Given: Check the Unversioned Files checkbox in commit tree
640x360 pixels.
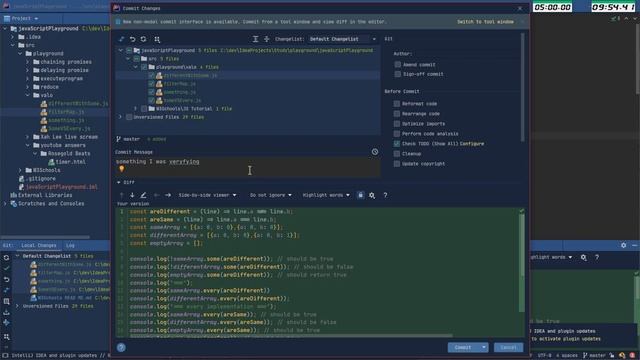Looking at the screenshot, I should [129, 117].
